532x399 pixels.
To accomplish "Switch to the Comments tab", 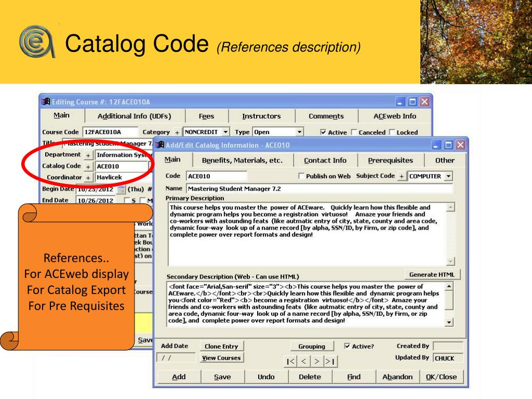I will 326,116.
